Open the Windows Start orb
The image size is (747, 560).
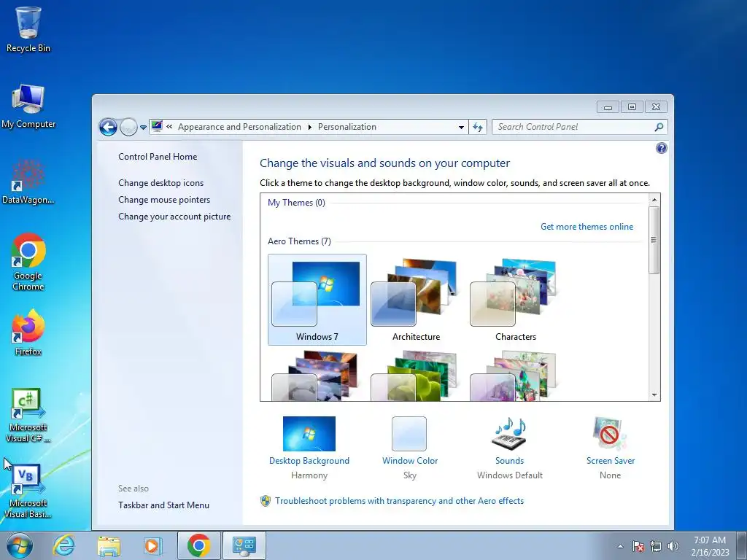[x=20, y=545]
